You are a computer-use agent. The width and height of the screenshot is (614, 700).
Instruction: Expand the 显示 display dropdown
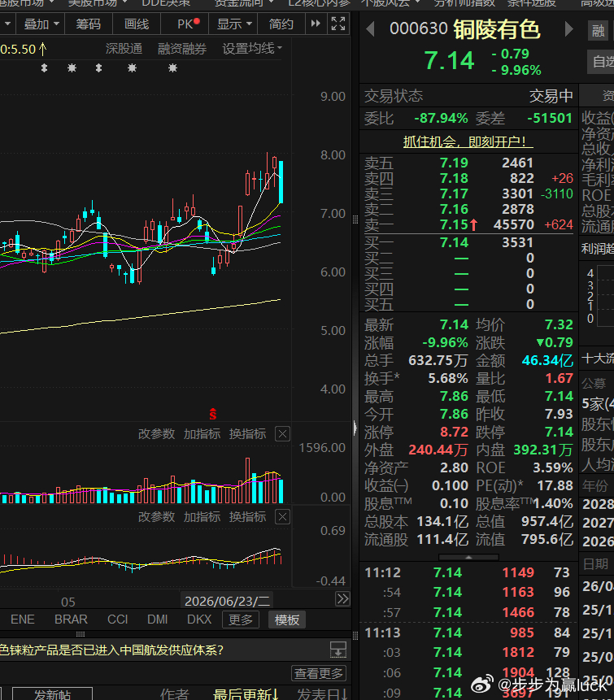point(233,24)
